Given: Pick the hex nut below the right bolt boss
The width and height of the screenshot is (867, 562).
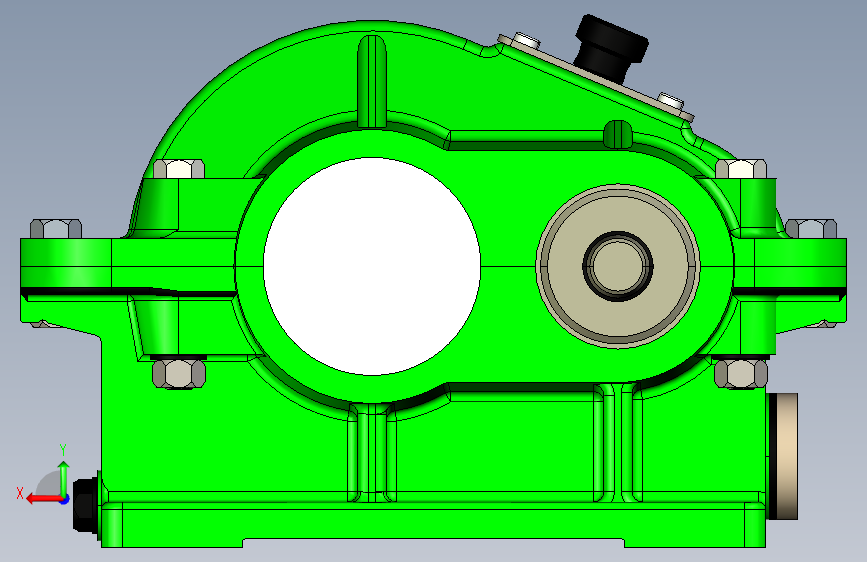Looking at the screenshot, I should (741, 373).
